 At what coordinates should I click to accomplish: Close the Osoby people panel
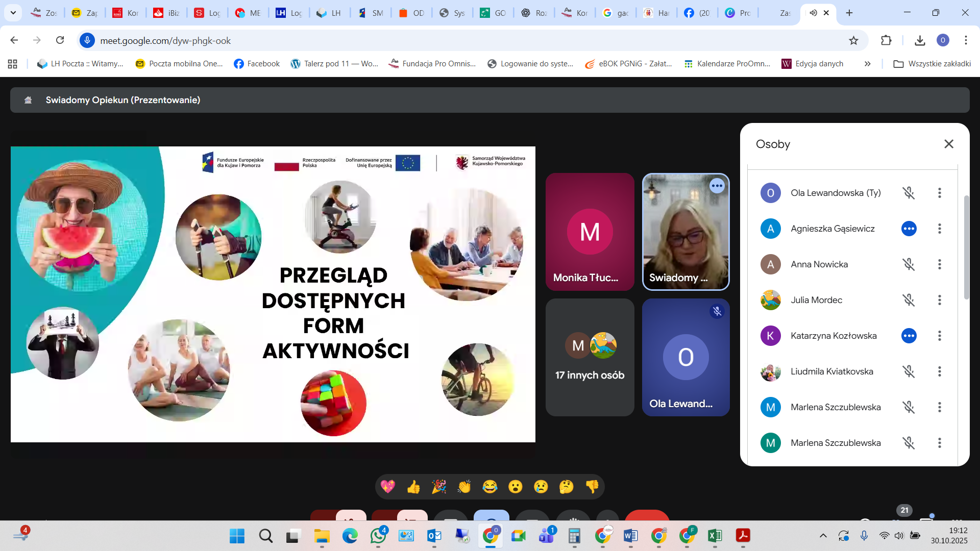948,144
